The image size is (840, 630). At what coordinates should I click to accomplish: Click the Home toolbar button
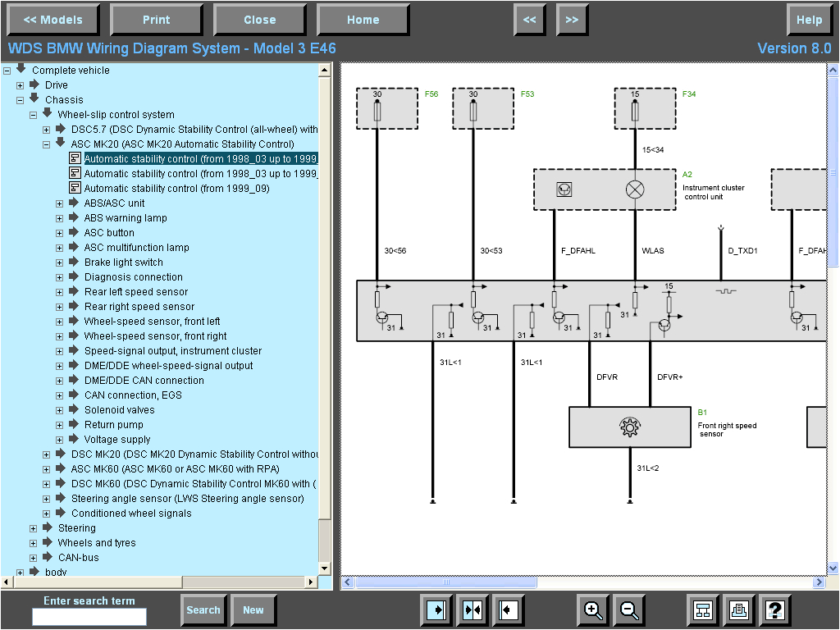363,20
